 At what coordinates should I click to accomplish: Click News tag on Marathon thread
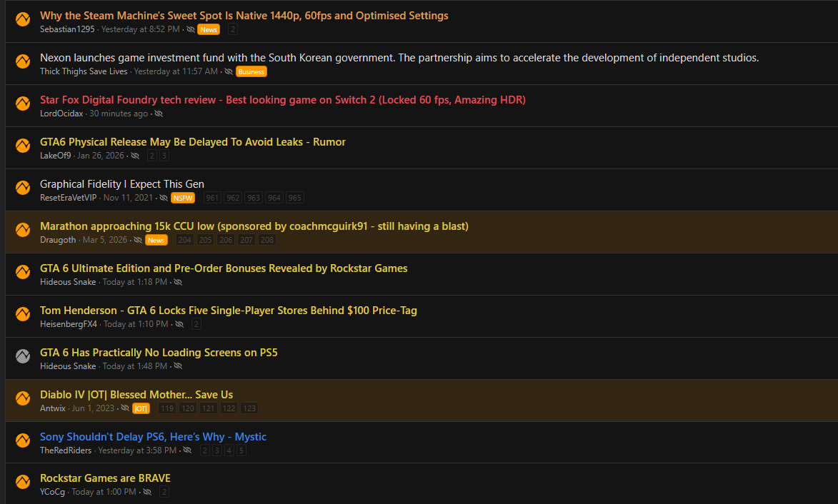[x=156, y=241]
